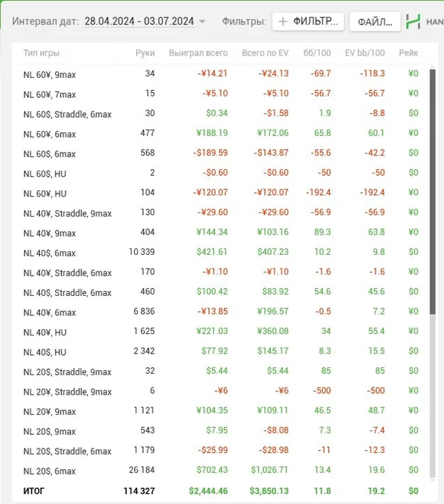The image size is (444, 504).
Task: Select the NL 20$, 6max row
Action: point(49,471)
